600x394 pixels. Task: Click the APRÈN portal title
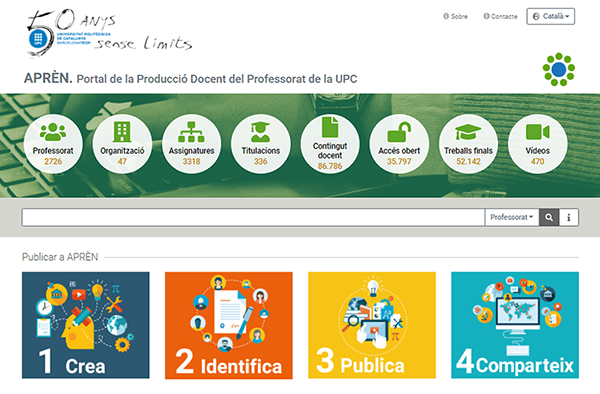pyautogui.click(x=191, y=78)
